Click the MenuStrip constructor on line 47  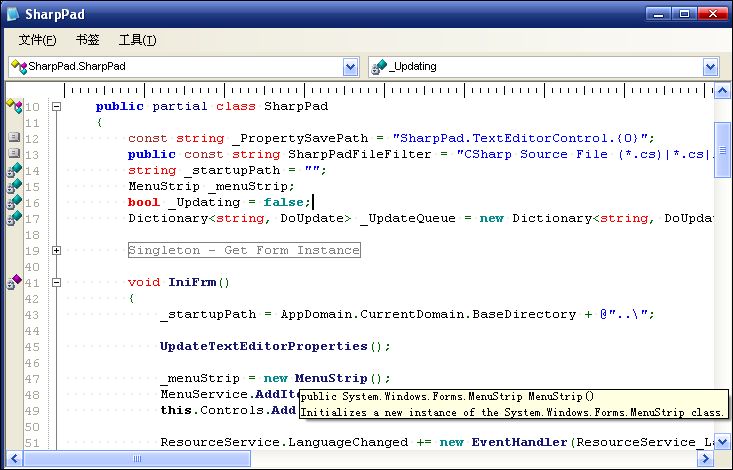coord(331,378)
